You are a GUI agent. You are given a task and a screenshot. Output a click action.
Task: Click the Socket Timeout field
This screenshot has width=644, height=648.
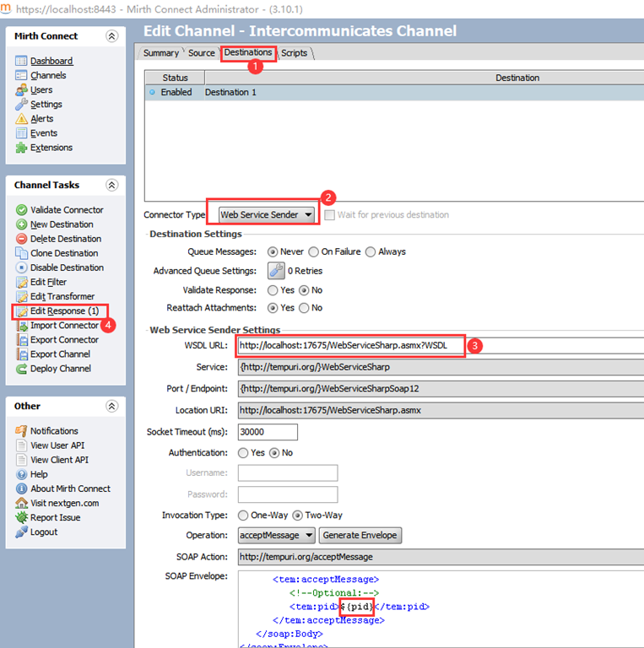tap(268, 432)
